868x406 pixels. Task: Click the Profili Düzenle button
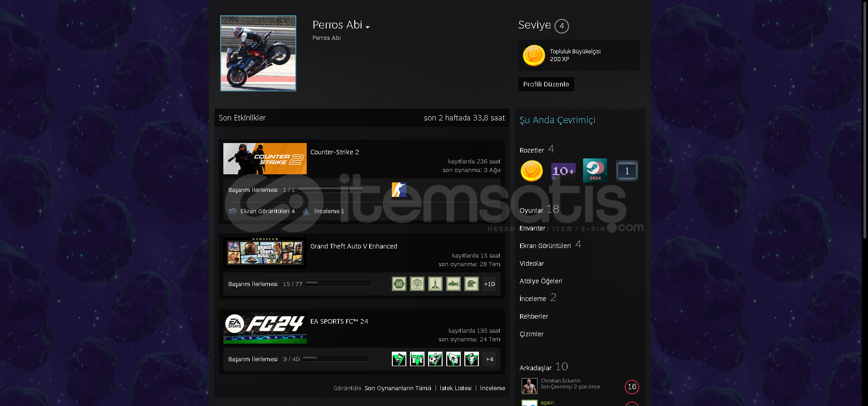pos(546,84)
